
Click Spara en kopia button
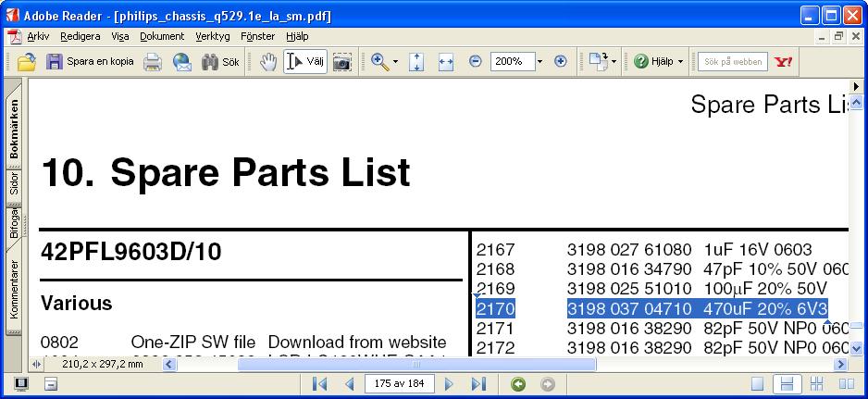(x=90, y=62)
